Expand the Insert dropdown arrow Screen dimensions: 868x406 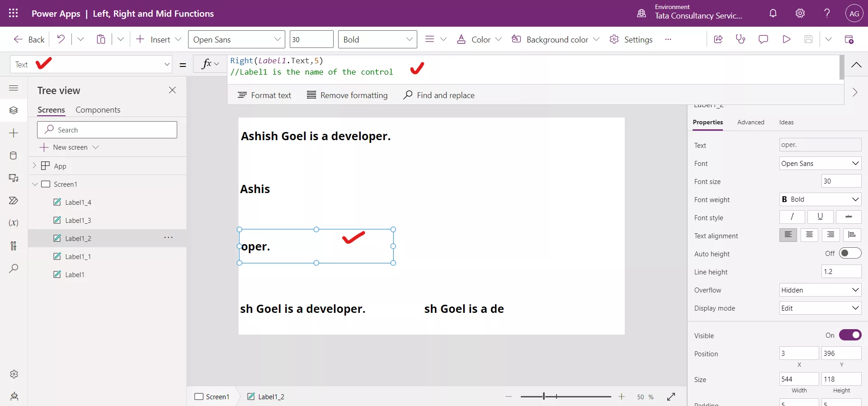coord(178,39)
